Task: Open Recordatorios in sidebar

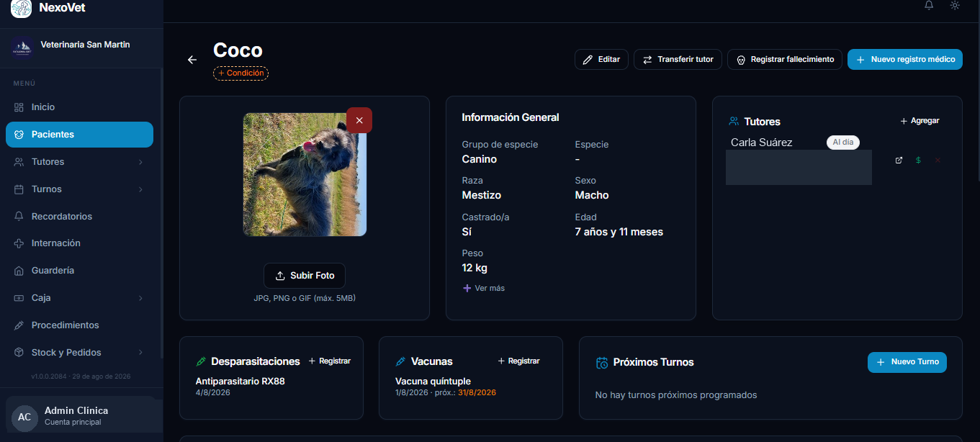Action: pyautogui.click(x=79, y=217)
